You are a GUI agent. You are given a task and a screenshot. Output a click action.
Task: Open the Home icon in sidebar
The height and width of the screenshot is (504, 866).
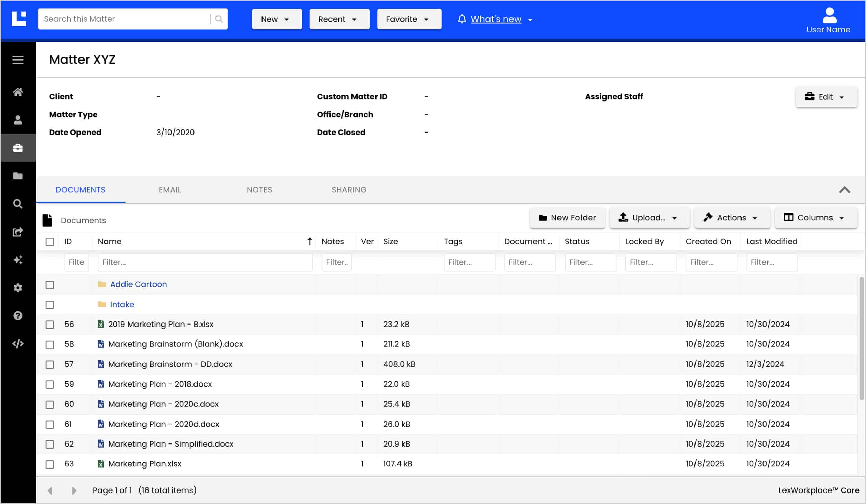(18, 92)
